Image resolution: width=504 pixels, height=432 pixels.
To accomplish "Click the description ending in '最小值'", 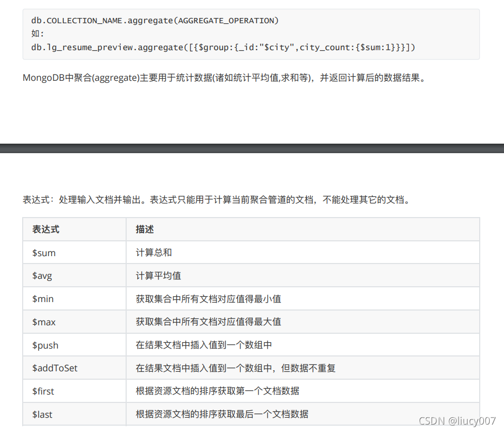I will coord(303,299).
